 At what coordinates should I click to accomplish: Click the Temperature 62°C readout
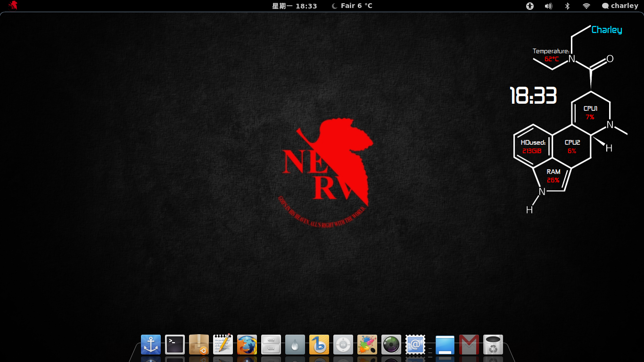point(551,55)
